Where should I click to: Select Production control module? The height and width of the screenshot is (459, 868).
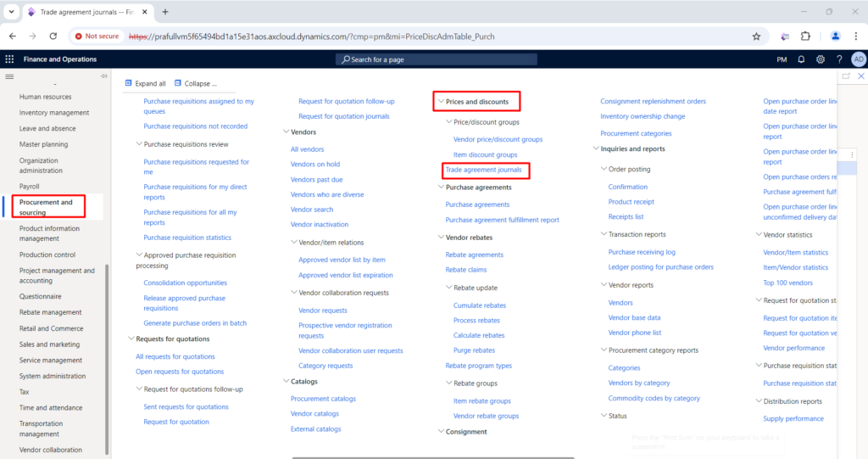click(x=47, y=255)
